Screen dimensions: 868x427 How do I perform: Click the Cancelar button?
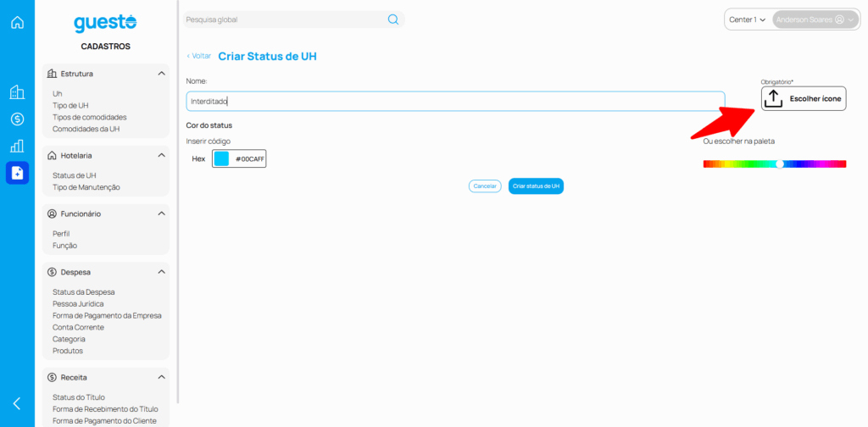(x=485, y=186)
